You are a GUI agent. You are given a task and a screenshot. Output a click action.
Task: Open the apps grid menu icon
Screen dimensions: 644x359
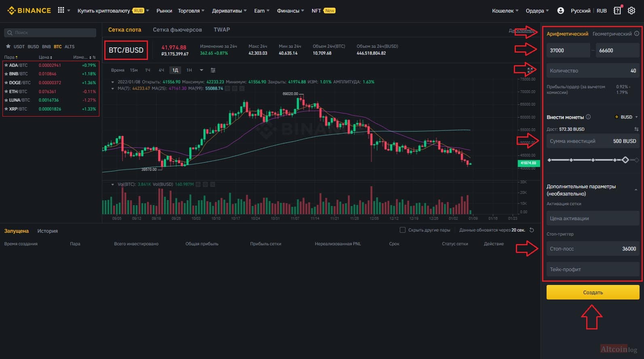click(61, 10)
